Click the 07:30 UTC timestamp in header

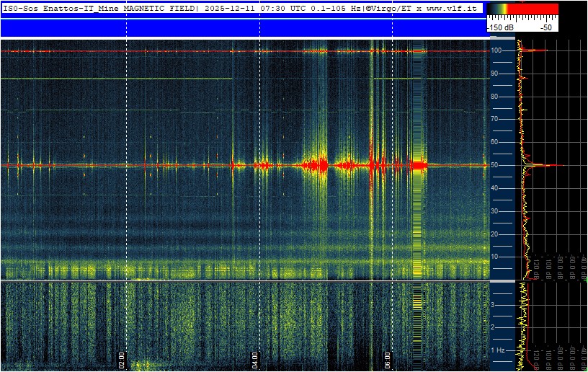click(273, 8)
